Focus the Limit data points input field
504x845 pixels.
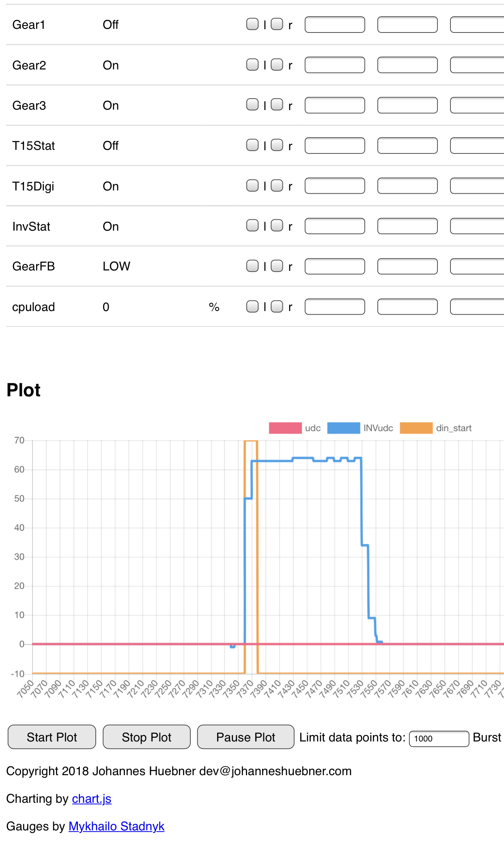click(439, 738)
